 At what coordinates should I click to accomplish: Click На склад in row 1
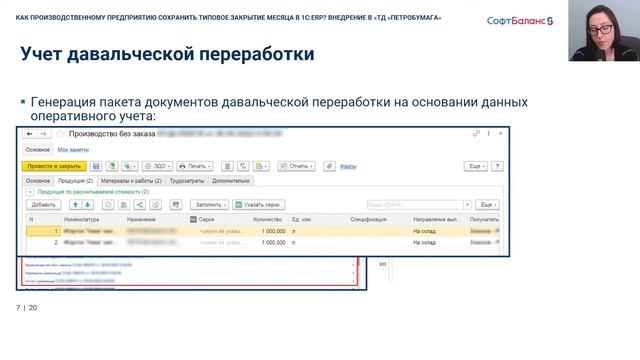(424, 231)
